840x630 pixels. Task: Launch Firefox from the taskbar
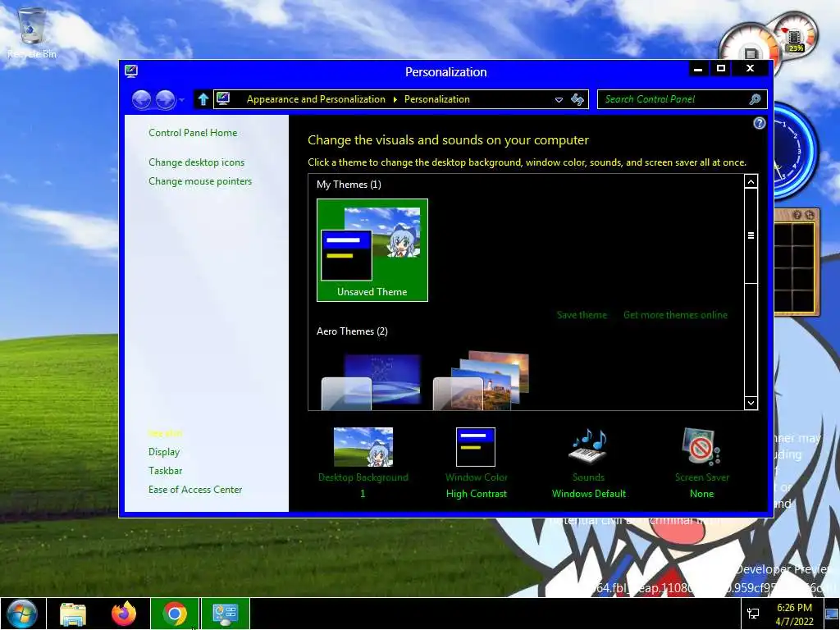(124, 614)
